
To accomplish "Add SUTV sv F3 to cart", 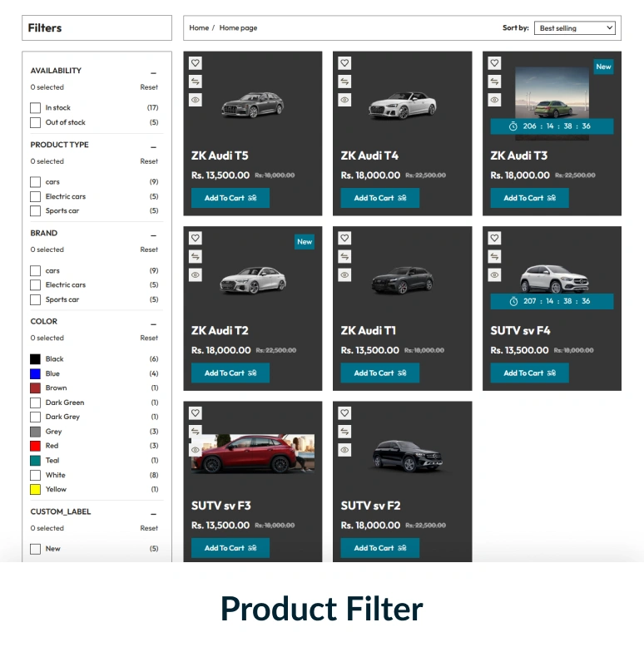I will 230,548.
